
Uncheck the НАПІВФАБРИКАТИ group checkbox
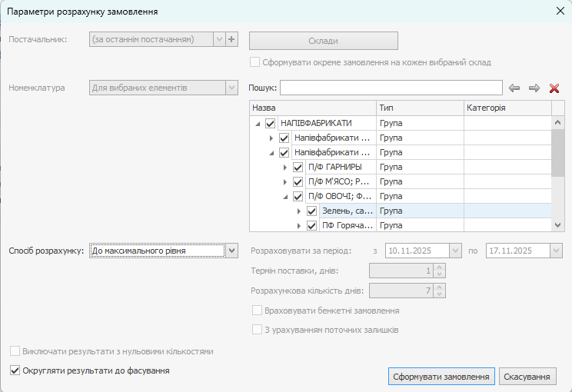(x=270, y=123)
